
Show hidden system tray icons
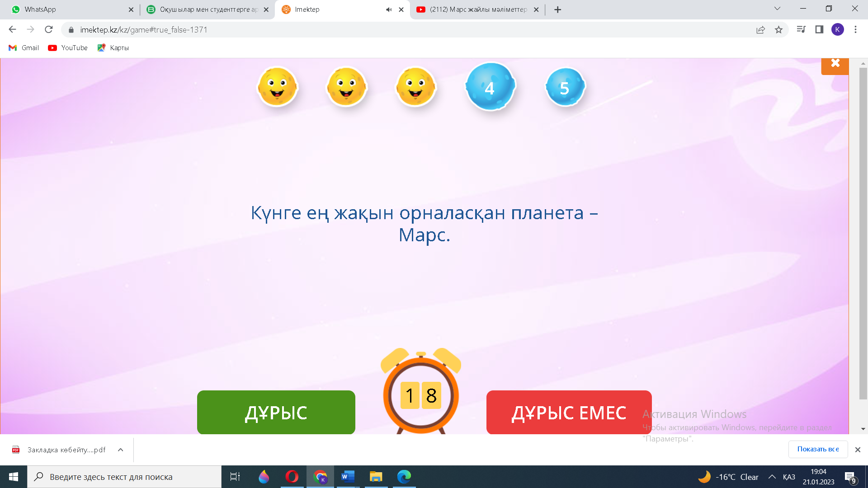coord(772,477)
